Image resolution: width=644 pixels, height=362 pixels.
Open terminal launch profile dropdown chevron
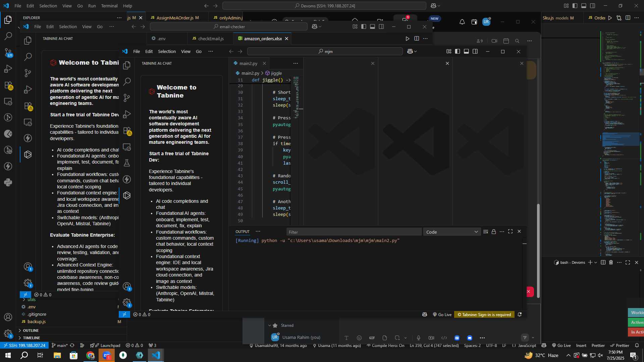tap(596, 262)
